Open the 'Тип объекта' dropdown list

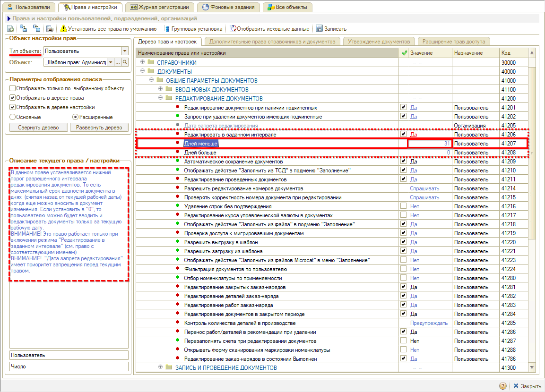[x=125, y=51]
